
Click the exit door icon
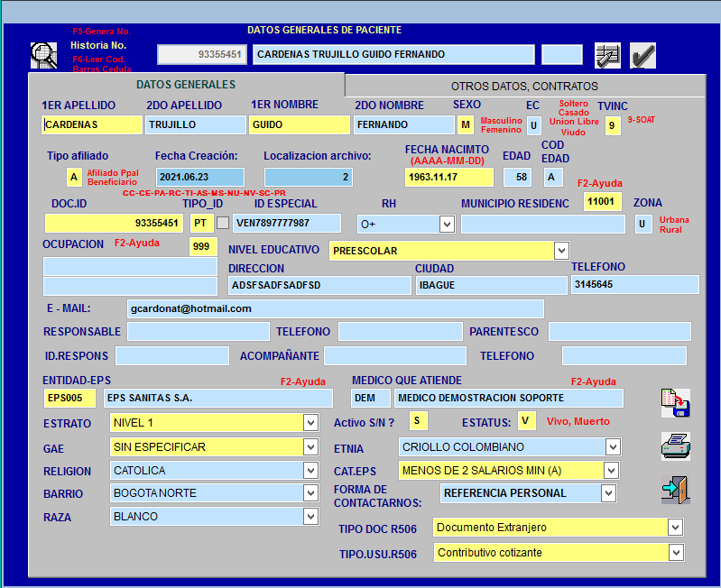point(676,490)
